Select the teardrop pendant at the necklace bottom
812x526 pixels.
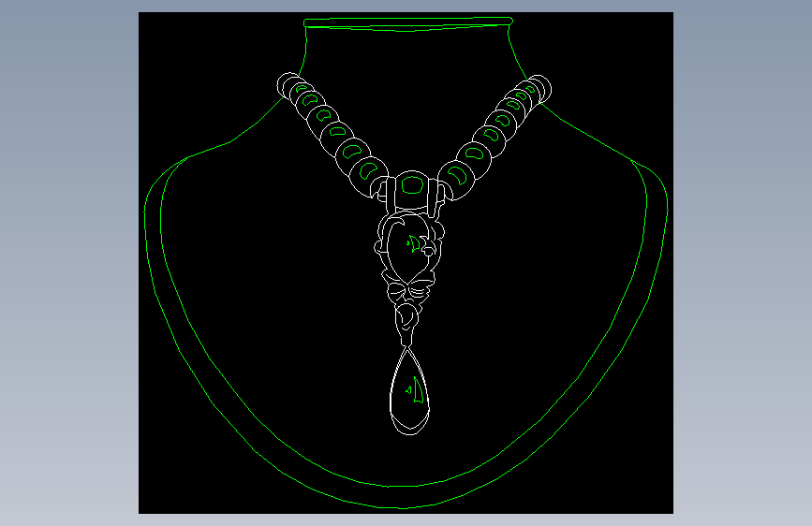409,391
